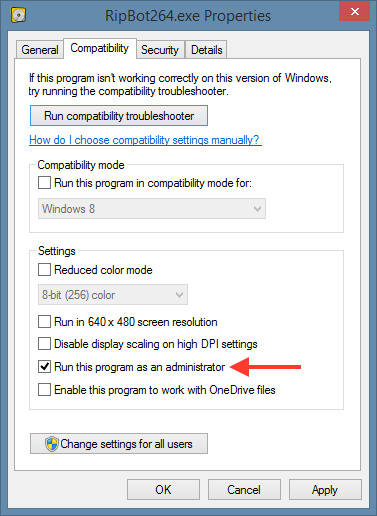Select the Details tab
The height and width of the screenshot is (516, 377).
coord(206,50)
